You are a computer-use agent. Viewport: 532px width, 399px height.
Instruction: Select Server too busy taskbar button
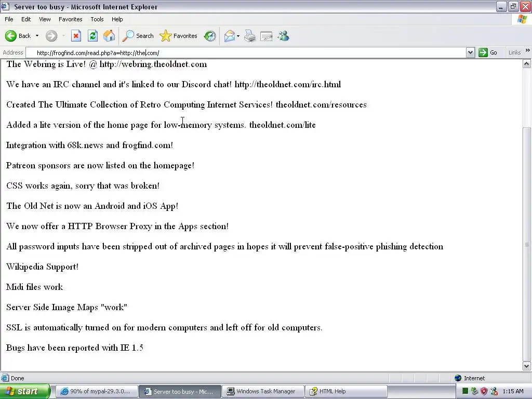[x=180, y=392]
